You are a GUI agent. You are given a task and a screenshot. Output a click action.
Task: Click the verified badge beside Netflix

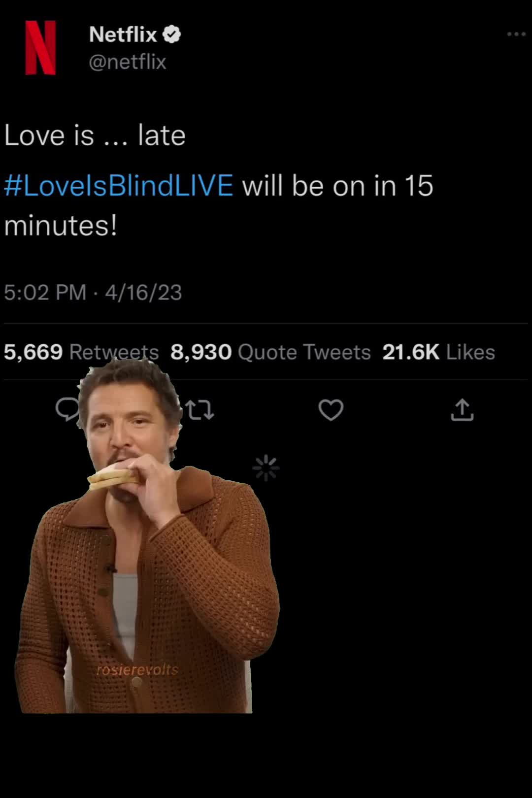coord(172,34)
